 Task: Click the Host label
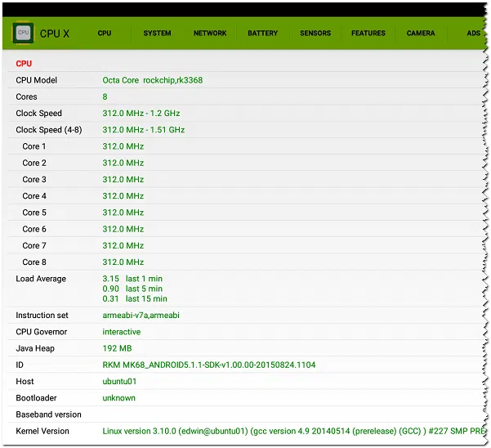25,382
